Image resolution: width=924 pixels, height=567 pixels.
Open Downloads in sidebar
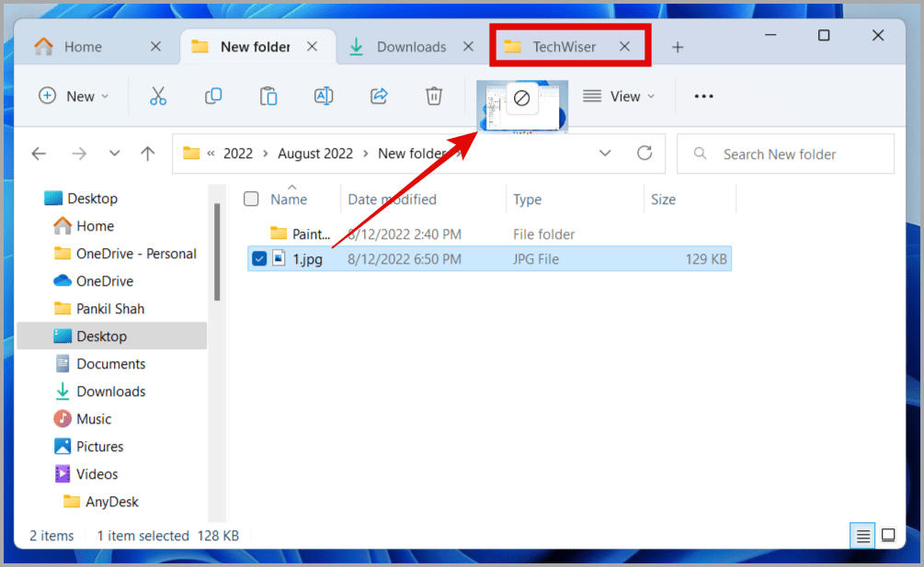point(110,391)
